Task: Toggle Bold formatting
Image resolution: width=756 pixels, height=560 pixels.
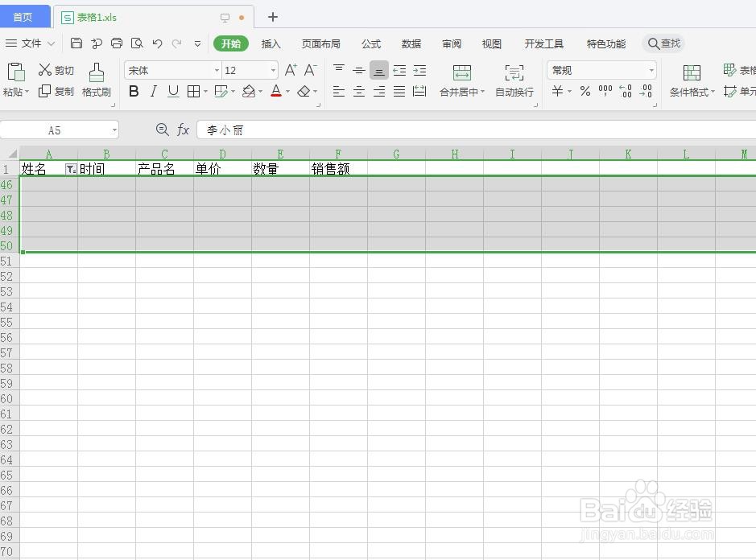Action: pos(134,91)
